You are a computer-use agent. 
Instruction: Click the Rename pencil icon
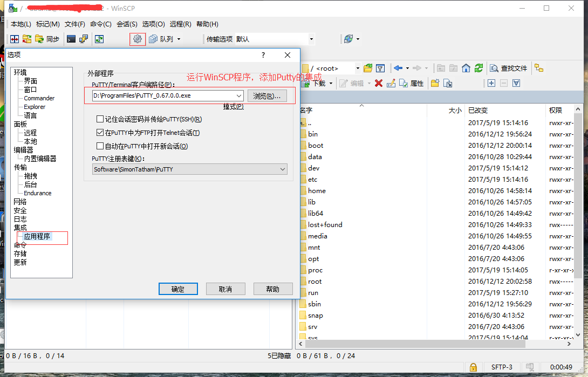(391, 83)
